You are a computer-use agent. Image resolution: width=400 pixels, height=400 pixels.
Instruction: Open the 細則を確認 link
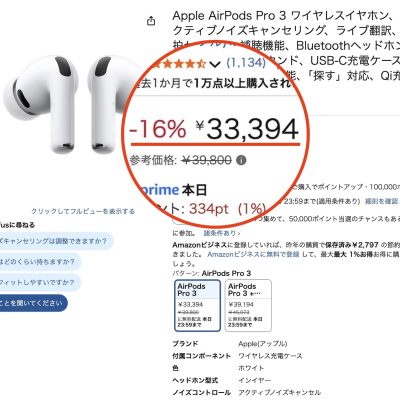tap(382, 201)
